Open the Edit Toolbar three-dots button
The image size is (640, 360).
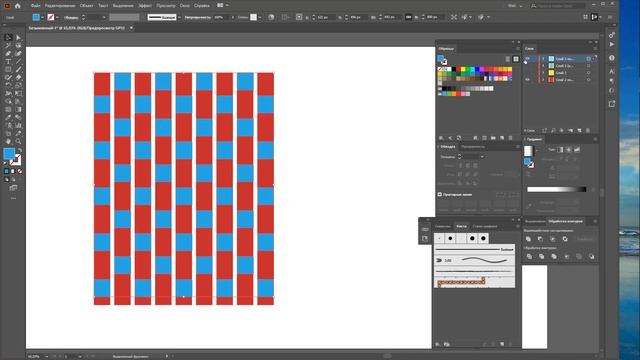pos(13,198)
